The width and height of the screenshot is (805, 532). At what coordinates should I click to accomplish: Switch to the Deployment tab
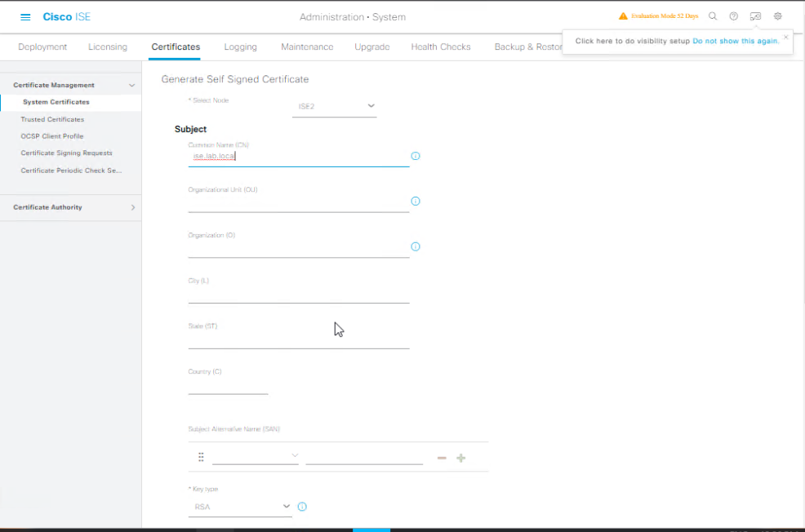[42, 47]
